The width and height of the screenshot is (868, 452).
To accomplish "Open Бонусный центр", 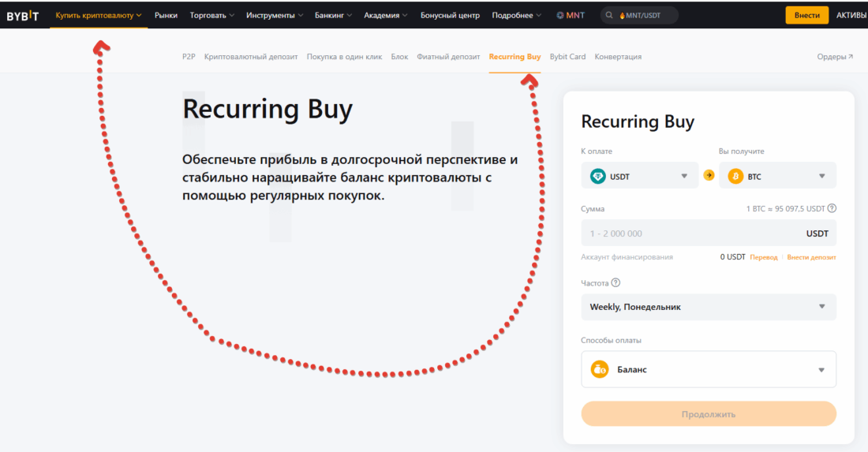I will click(x=450, y=16).
